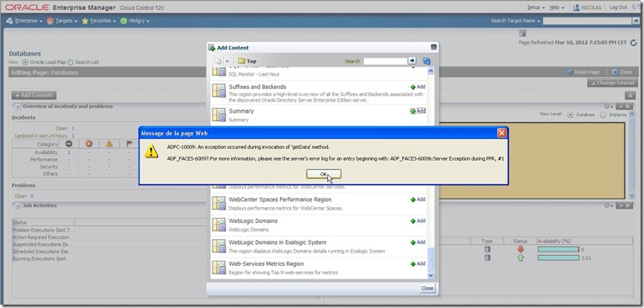Click the availability bar showing 0
This screenshot has width=644, height=308.
(558, 249)
